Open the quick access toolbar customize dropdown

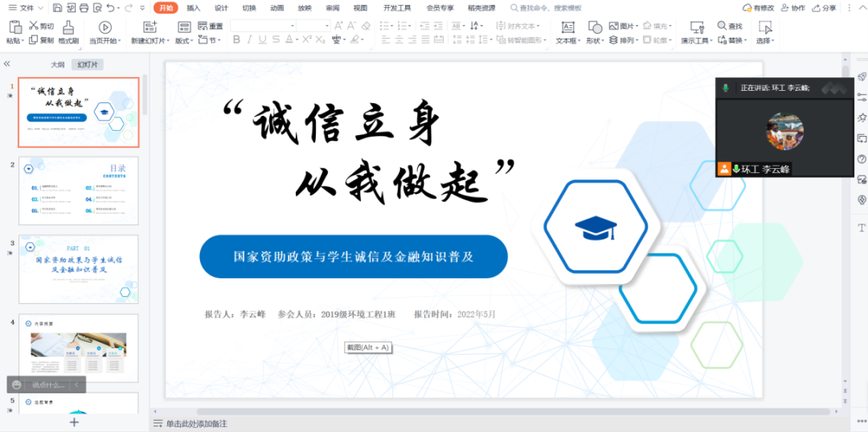click(x=143, y=8)
